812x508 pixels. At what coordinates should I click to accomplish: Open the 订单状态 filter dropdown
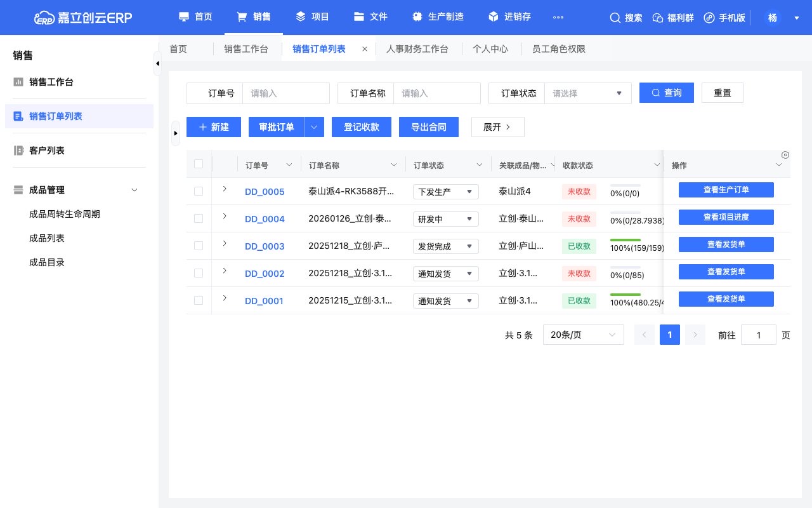pos(587,93)
